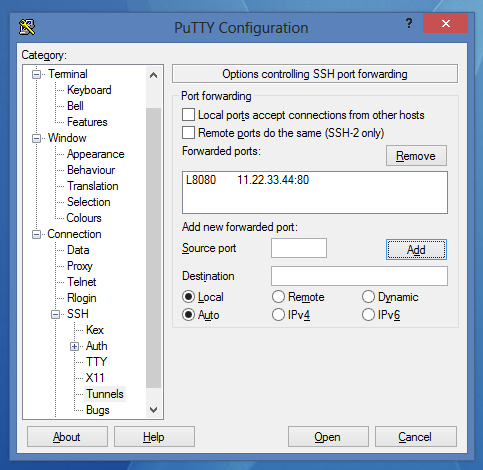Select the Dynamic forwarding option

point(368,297)
